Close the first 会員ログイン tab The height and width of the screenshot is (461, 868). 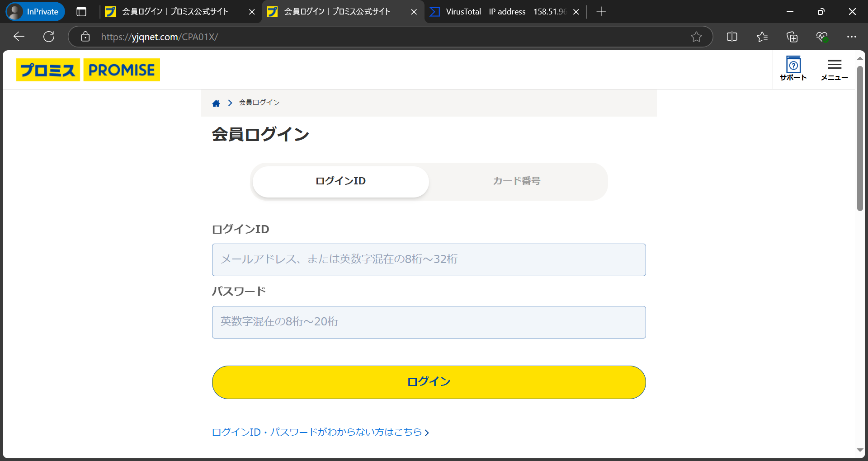click(252, 12)
